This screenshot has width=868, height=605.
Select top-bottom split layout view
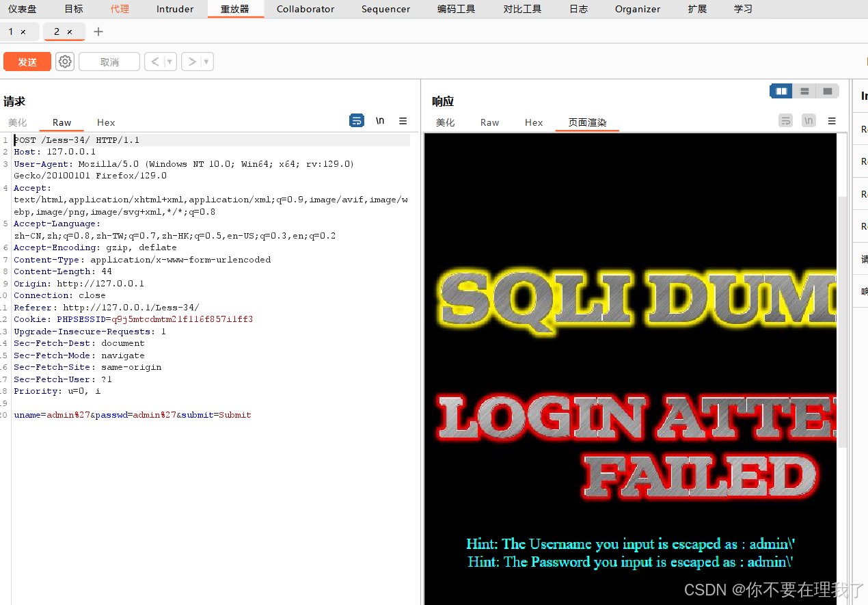point(804,92)
